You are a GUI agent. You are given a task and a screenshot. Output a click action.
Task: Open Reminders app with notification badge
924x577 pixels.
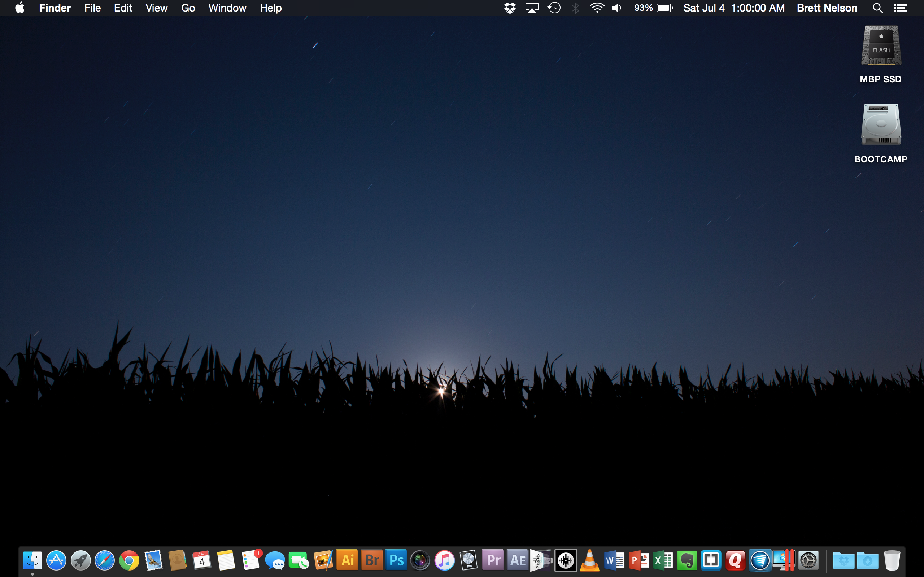pos(250,560)
